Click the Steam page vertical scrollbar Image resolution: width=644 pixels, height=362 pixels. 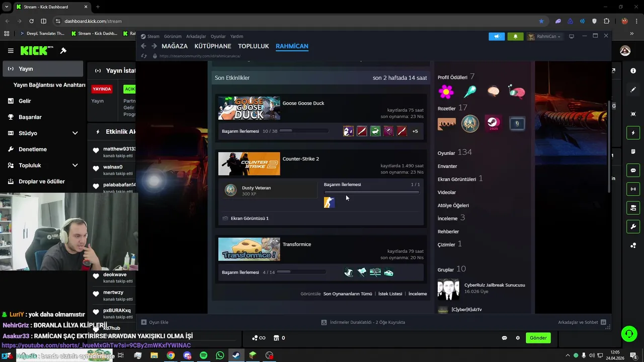click(x=609, y=146)
